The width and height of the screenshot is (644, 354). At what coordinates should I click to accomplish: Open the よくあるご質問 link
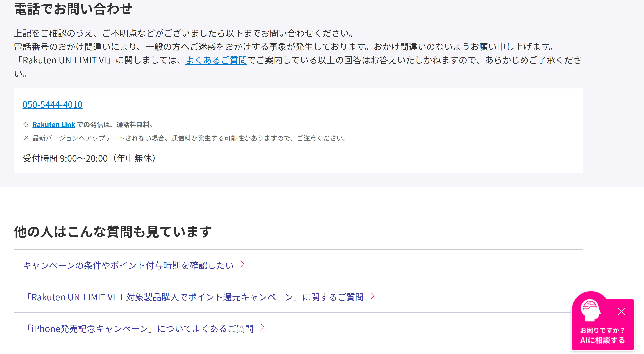coord(216,60)
